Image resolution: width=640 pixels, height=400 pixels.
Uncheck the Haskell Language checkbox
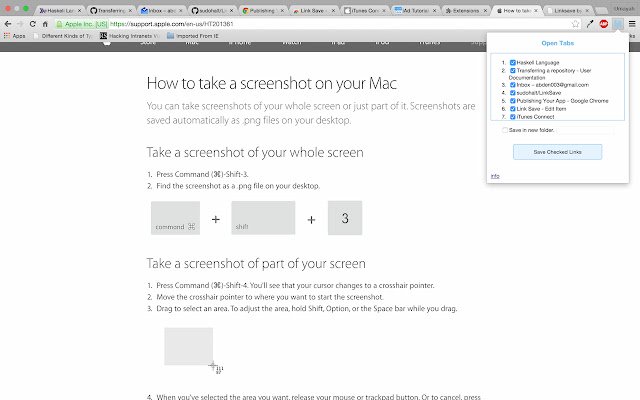513,62
